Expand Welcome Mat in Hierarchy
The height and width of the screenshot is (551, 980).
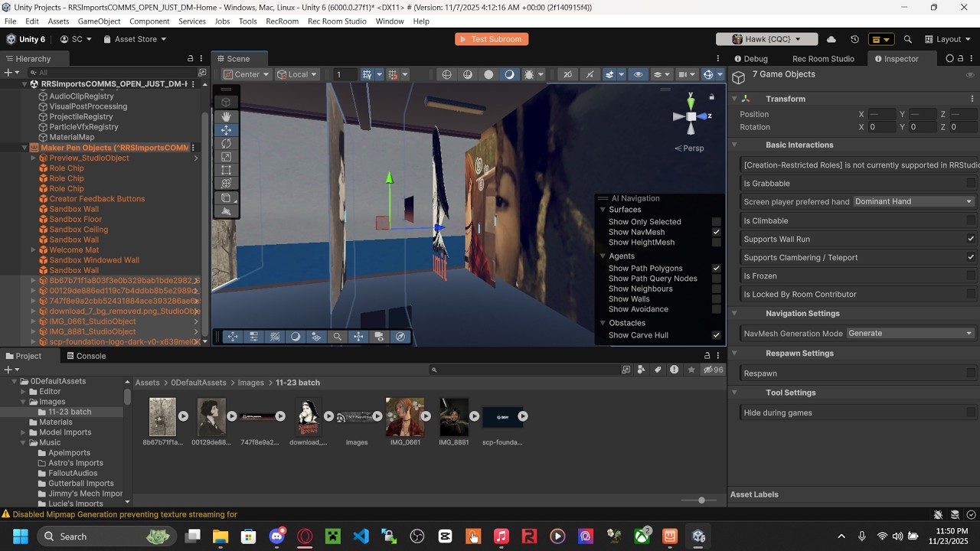[34, 250]
